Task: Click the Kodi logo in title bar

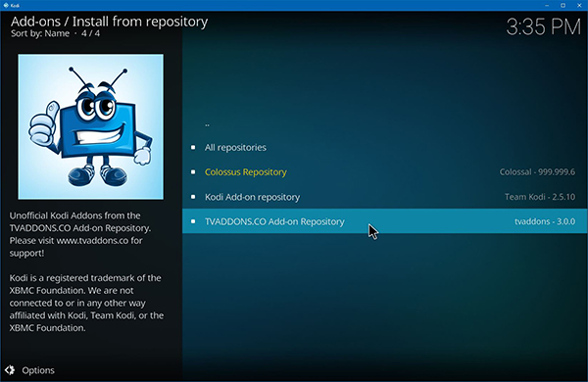Action: [x=6, y=5]
